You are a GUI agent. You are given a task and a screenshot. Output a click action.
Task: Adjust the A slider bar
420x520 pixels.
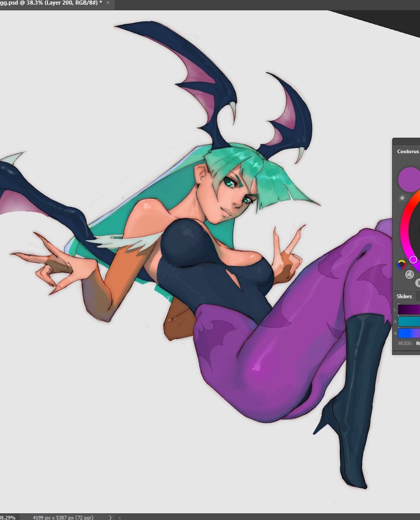(x=409, y=322)
